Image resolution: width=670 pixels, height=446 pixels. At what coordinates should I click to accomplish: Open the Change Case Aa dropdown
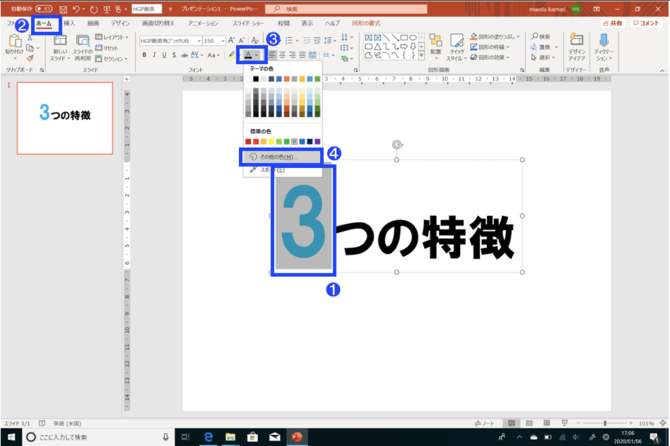[213, 55]
